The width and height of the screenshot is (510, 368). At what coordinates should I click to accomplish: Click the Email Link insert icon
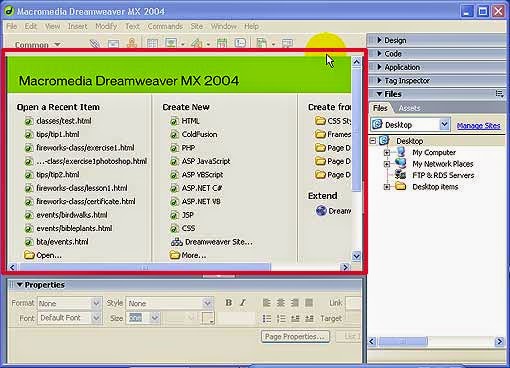(113, 44)
